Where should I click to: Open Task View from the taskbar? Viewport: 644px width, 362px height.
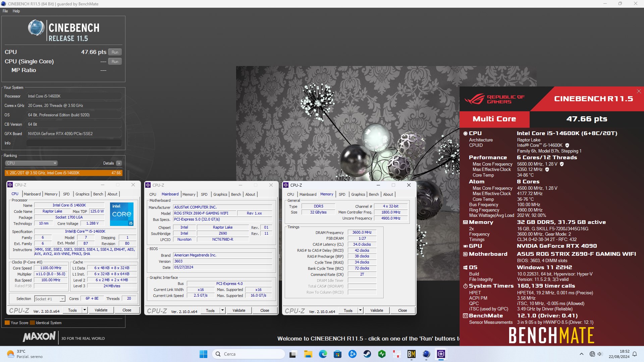point(293,354)
